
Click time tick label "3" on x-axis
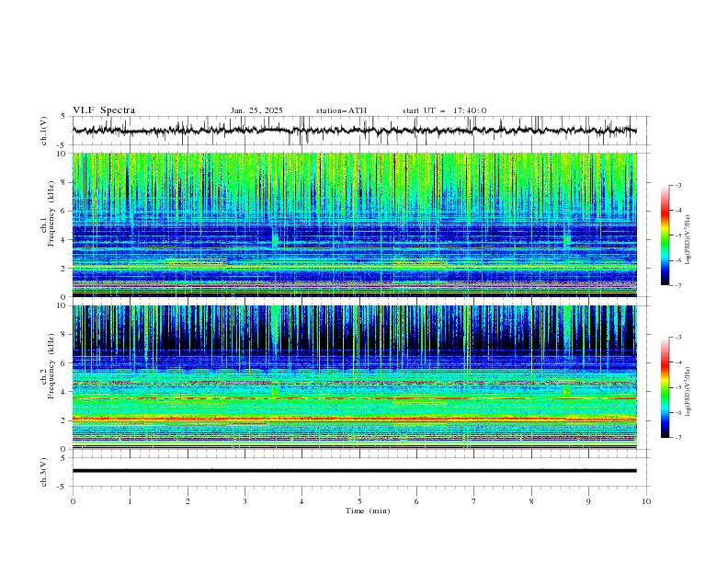(x=245, y=501)
